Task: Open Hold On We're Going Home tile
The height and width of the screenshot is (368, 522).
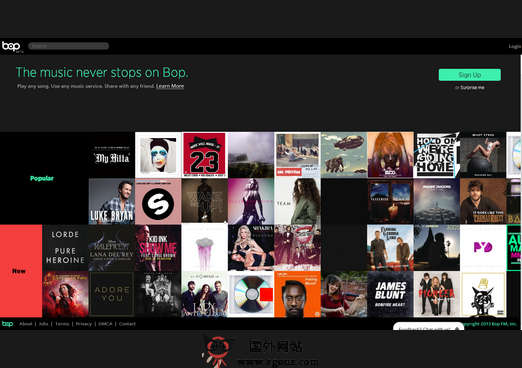Action: click(x=437, y=155)
